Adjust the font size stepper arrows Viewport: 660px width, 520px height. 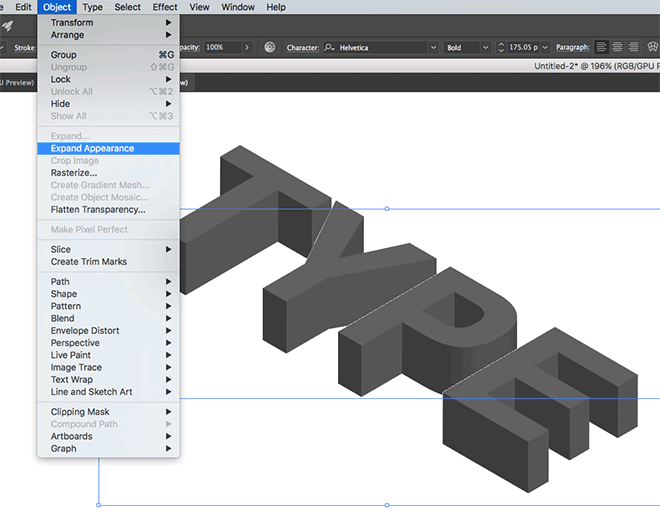(501, 47)
